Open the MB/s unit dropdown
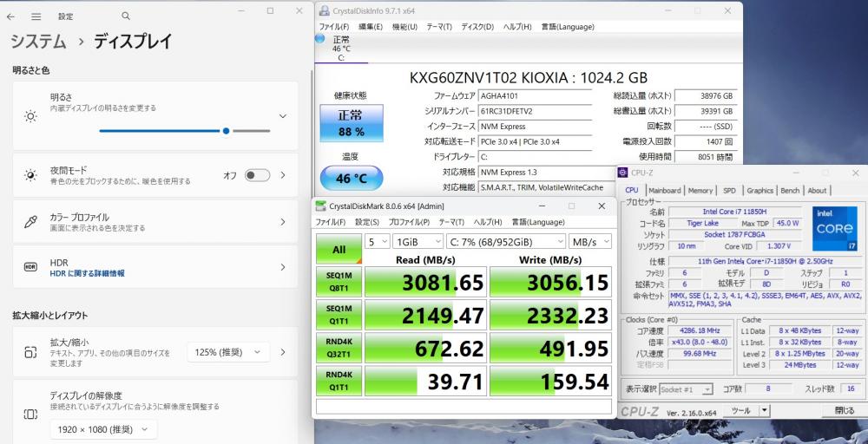868x444 pixels. pyautogui.click(x=590, y=242)
